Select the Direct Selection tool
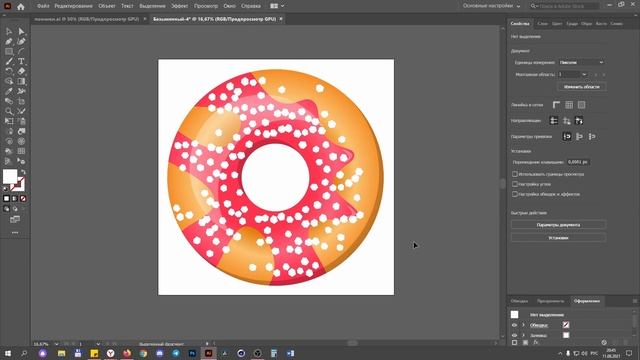Screen dimensions: 640x360 tap(21, 31)
